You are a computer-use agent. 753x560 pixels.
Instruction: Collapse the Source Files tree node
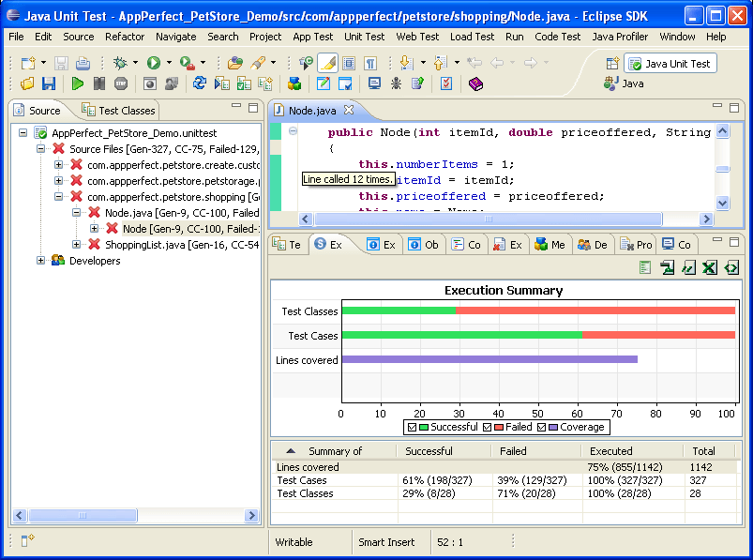pyautogui.click(x=39, y=148)
